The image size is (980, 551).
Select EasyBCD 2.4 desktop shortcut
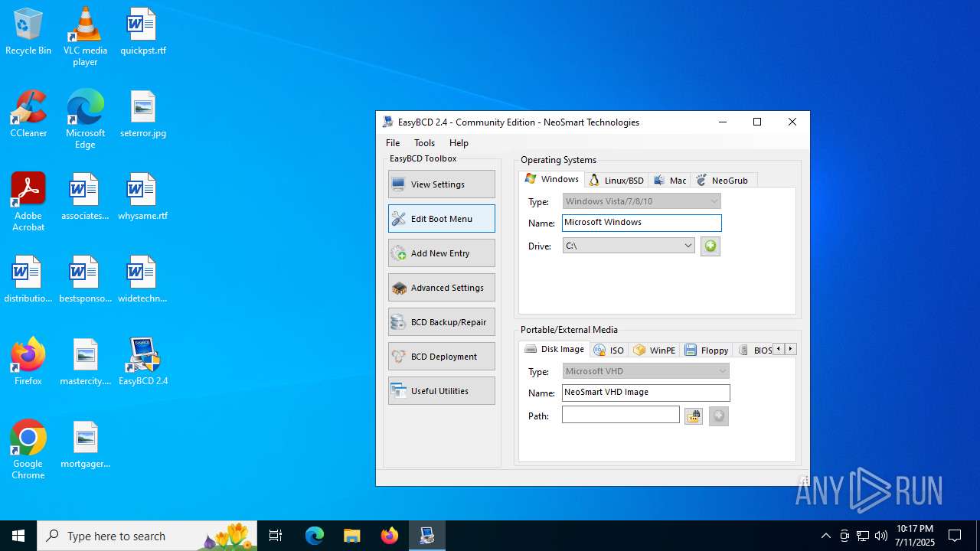(142, 362)
